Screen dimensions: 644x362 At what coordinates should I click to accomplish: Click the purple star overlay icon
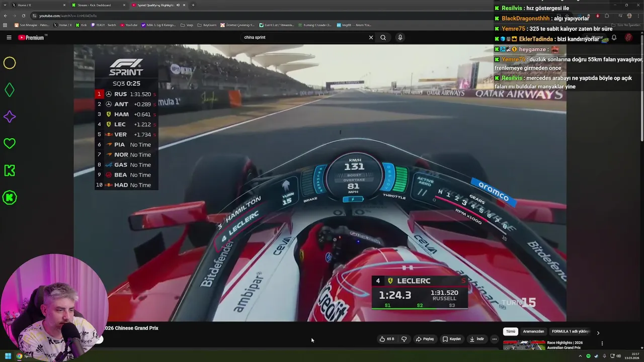pyautogui.click(x=10, y=117)
